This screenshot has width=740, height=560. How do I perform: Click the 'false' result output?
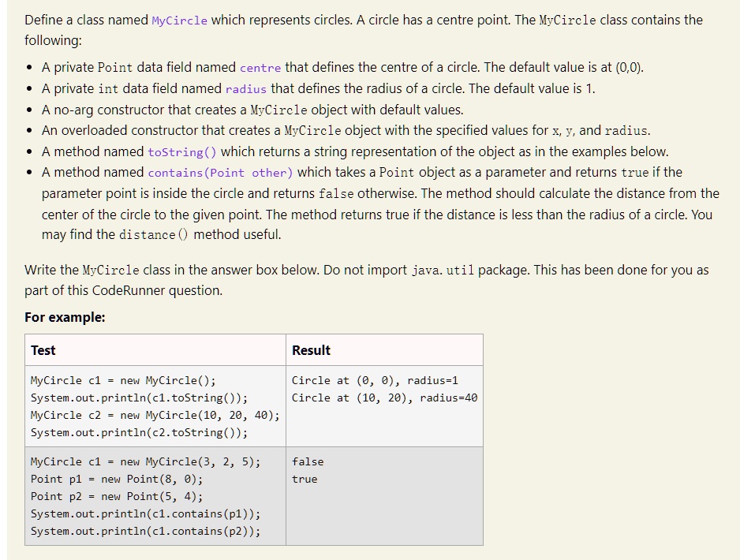[308, 462]
